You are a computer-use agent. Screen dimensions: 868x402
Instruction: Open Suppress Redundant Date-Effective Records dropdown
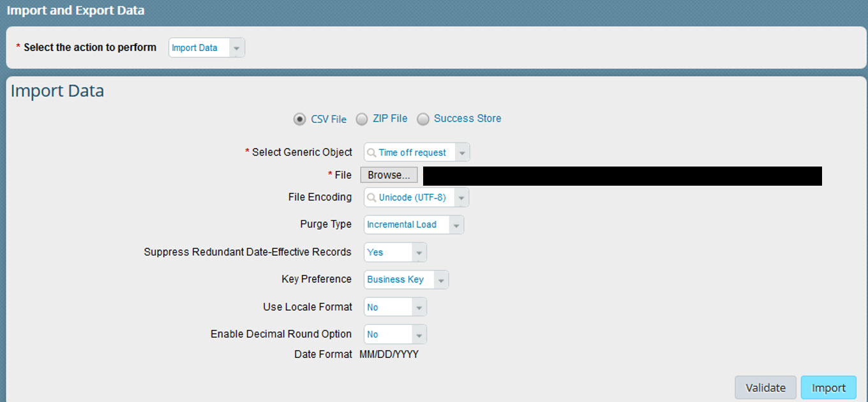click(x=395, y=252)
